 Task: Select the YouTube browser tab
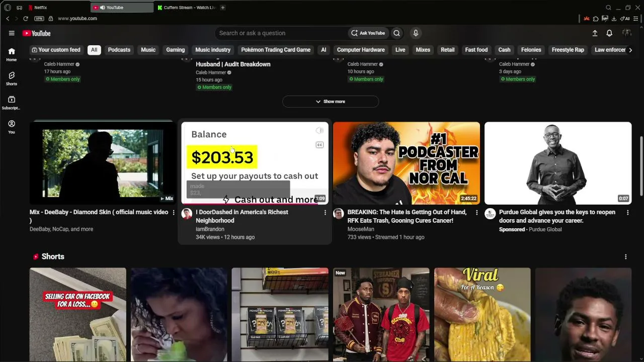[122, 8]
